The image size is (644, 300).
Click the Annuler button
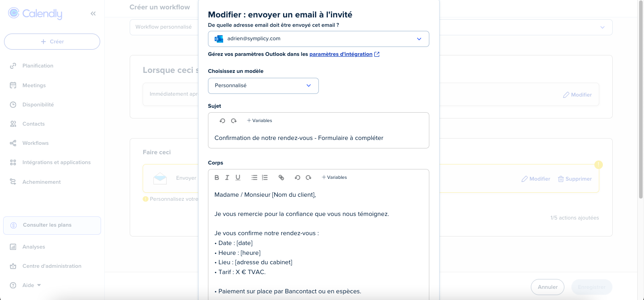click(547, 287)
